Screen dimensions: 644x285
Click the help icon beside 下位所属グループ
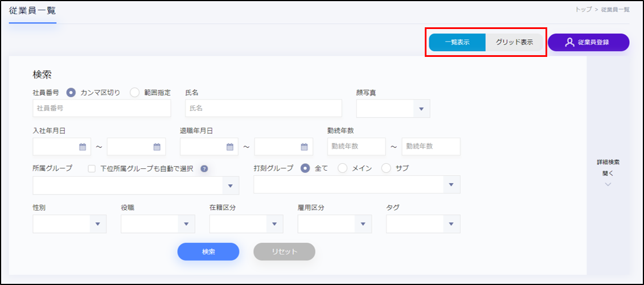(204, 168)
